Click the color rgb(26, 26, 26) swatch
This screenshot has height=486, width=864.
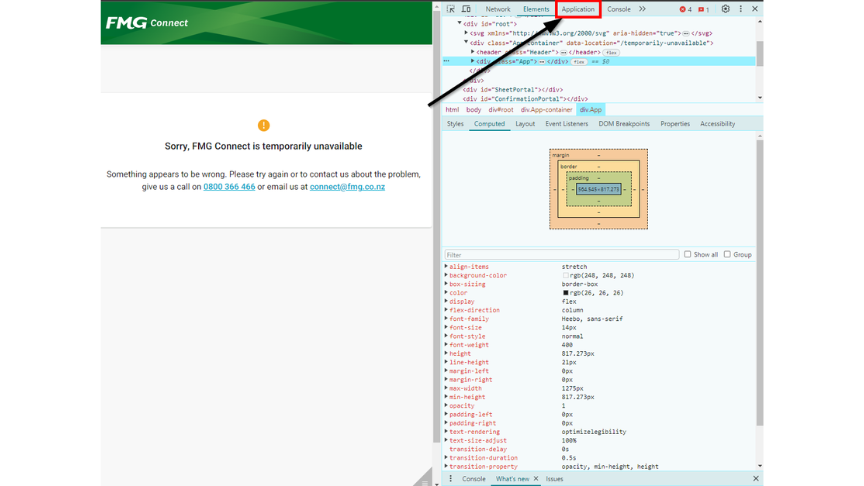[565, 293]
